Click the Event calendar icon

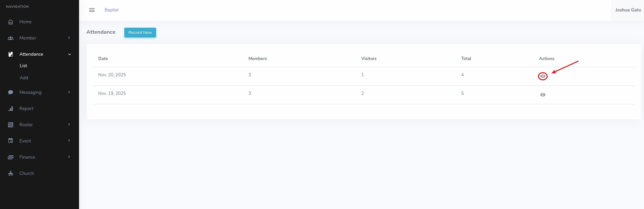point(10,141)
